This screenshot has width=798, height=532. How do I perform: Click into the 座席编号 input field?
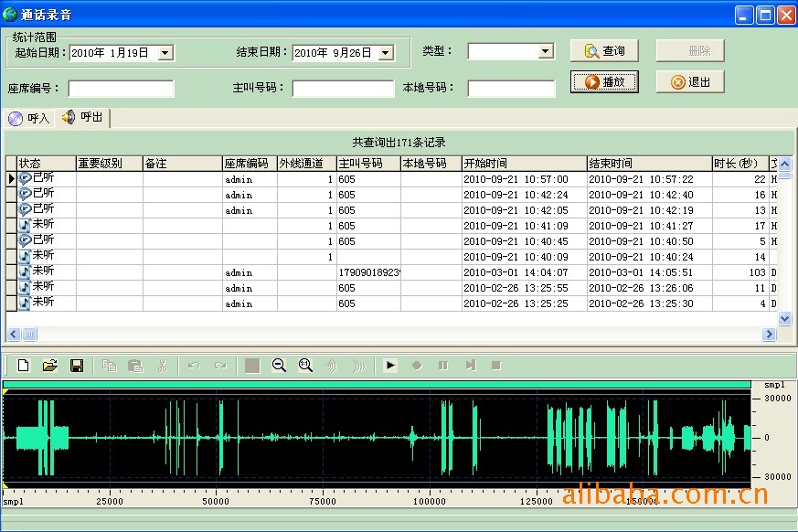pyautogui.click(x=121, y=89)
